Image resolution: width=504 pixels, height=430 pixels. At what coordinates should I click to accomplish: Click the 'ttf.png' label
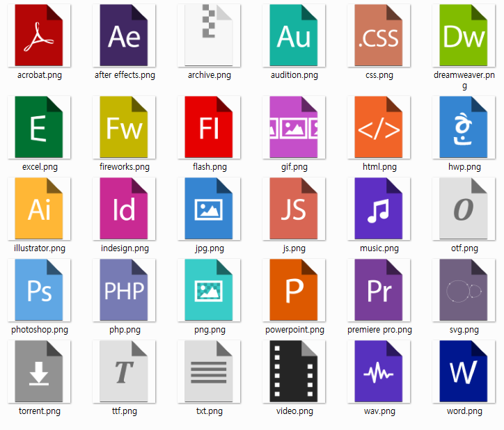[x=125, y=411]
